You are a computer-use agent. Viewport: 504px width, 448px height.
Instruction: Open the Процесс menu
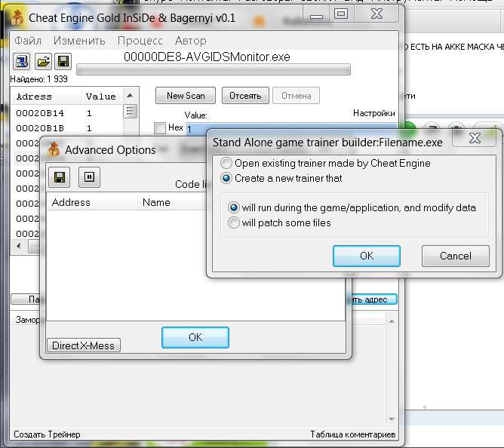click(x=140, y=41)
